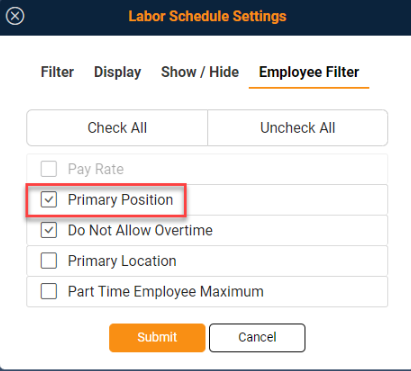The height and width of the screenshot is (371, 411).
Task: Submit the labor schedule settings
Action: 157,337
